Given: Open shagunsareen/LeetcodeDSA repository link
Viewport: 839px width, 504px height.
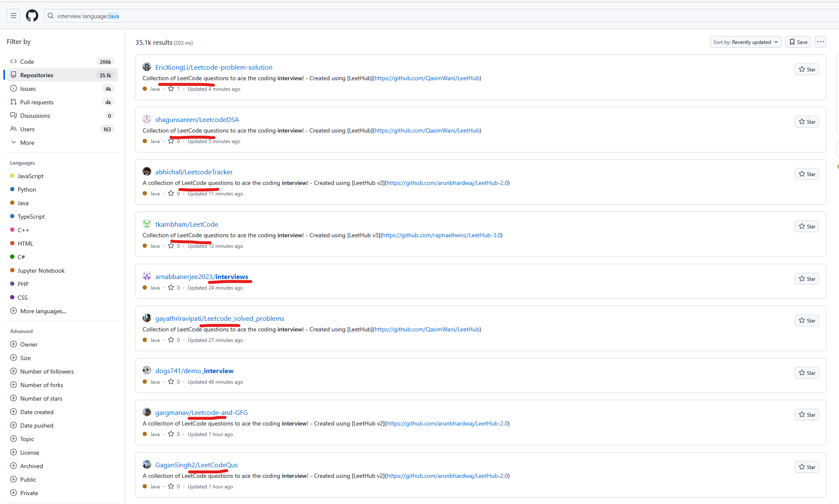Looking at the screenshot, I should click(197, 119).
